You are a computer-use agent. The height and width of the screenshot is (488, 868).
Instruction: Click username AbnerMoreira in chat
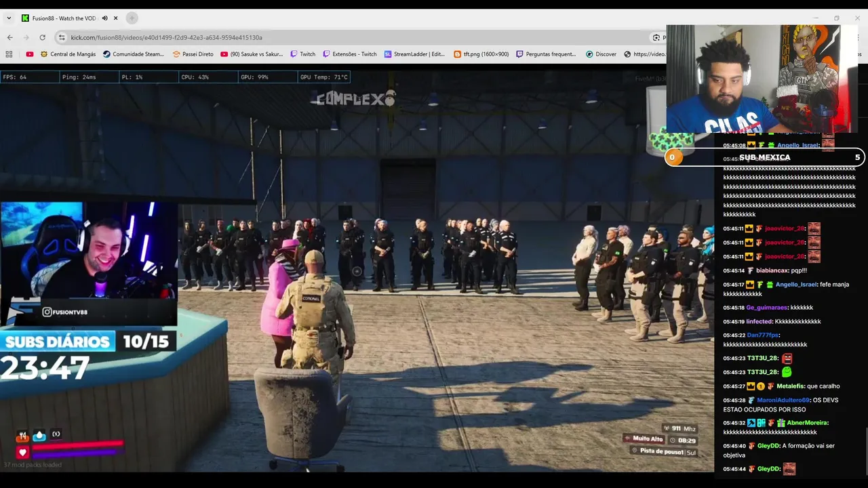(808, 423)
